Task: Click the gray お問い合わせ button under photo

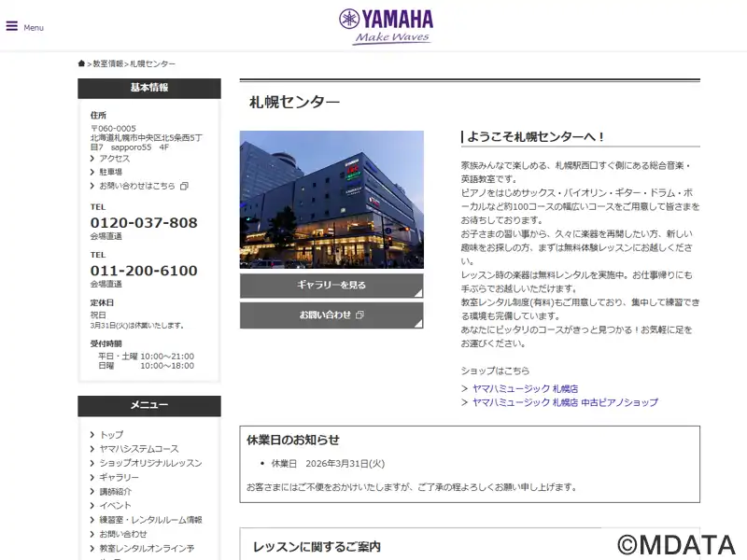Action: tap(331, 315)
